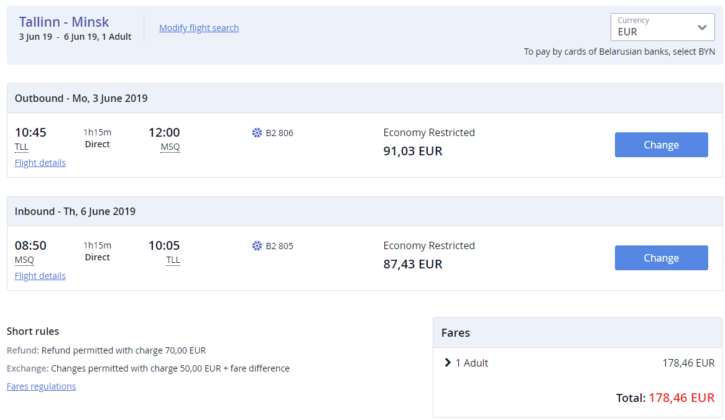Click MSQ departure airport code on inbound

pyautogui.click(x=24, y=260)
